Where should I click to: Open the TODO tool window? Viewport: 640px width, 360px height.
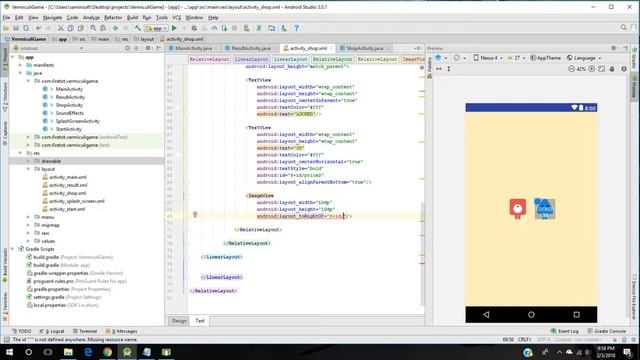tap(22, 331)
